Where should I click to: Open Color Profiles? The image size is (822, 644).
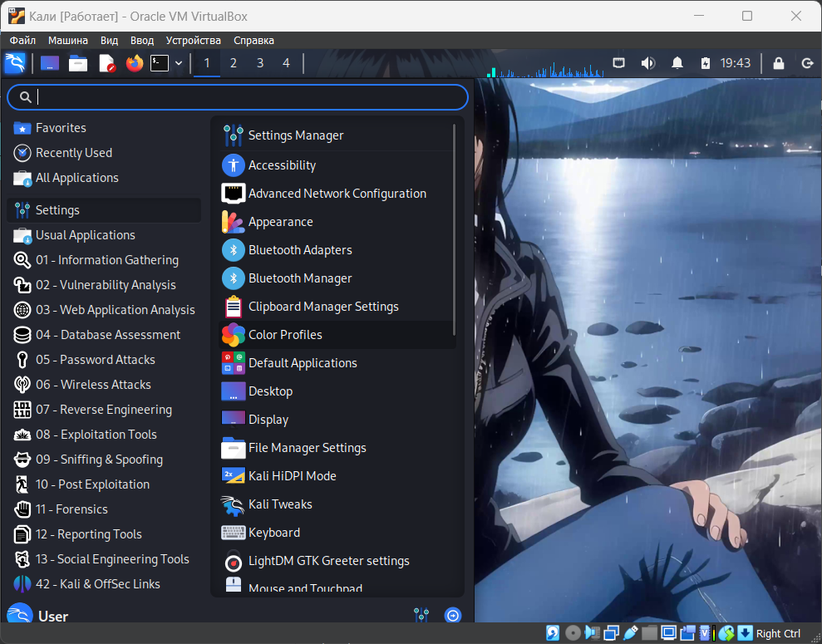(x=336, y=335)
